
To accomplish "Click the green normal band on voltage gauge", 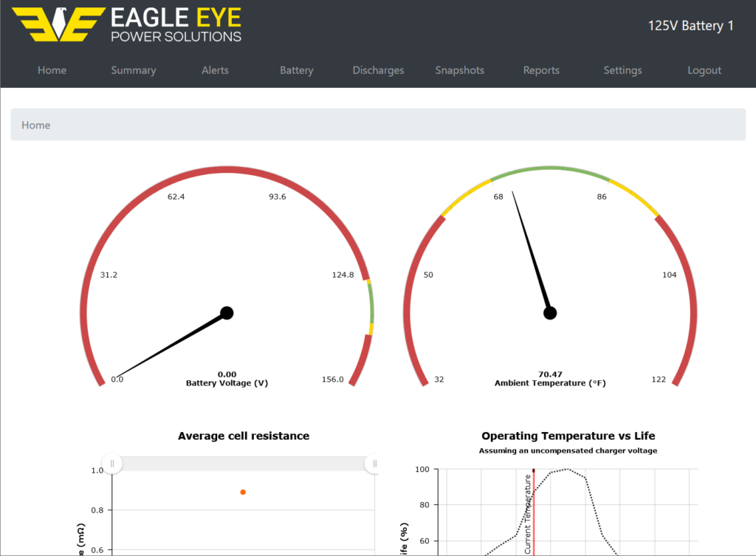I will [x=371, y=303].
